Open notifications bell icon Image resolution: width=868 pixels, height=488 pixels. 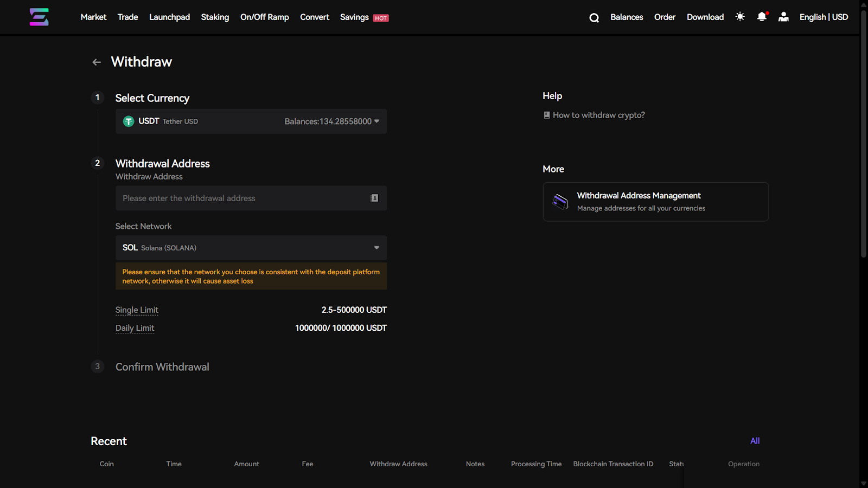point(762,17)
